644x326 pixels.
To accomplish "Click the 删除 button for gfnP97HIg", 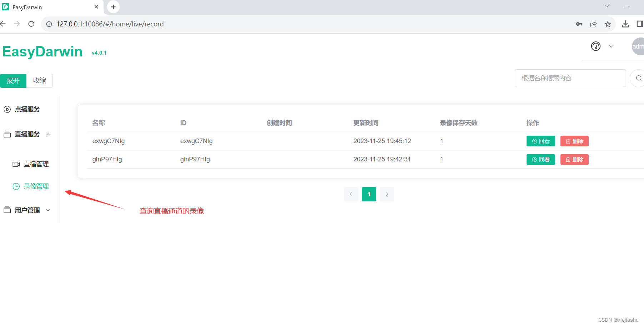I will (574, 159).
